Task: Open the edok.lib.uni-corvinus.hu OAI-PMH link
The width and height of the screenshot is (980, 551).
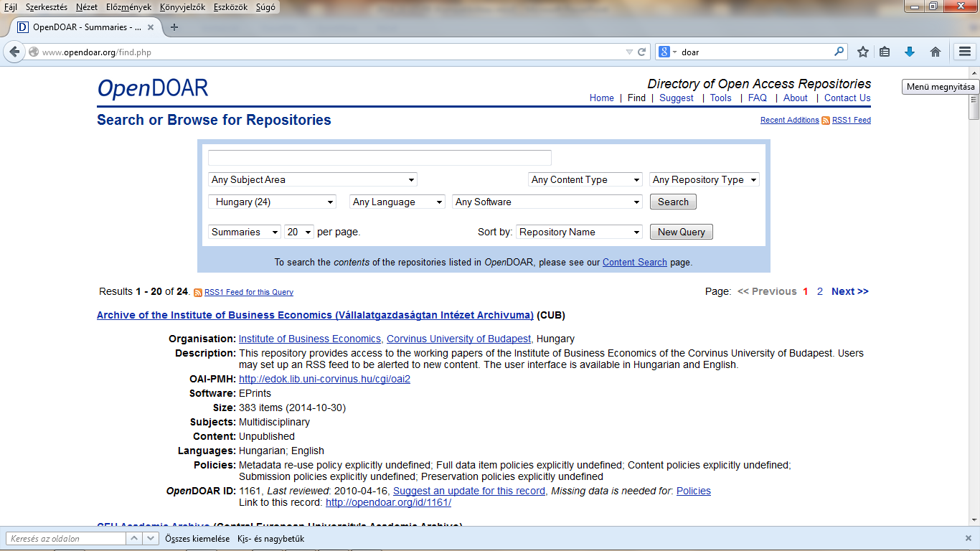Action: tap(324, 379)
